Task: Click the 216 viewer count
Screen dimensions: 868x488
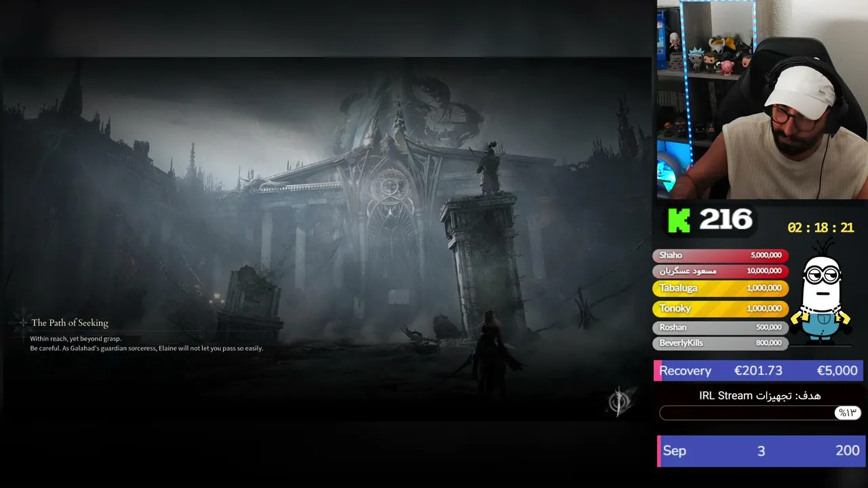Action: tap(726, 220)
